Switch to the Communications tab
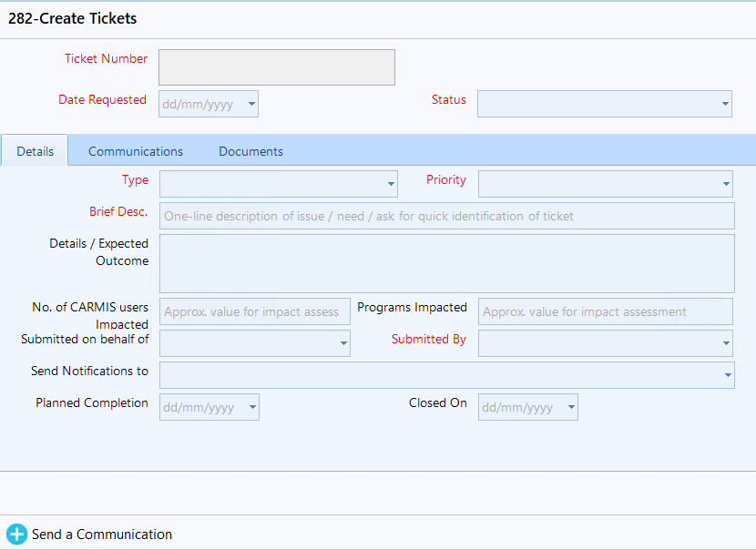 click(136, 151)
